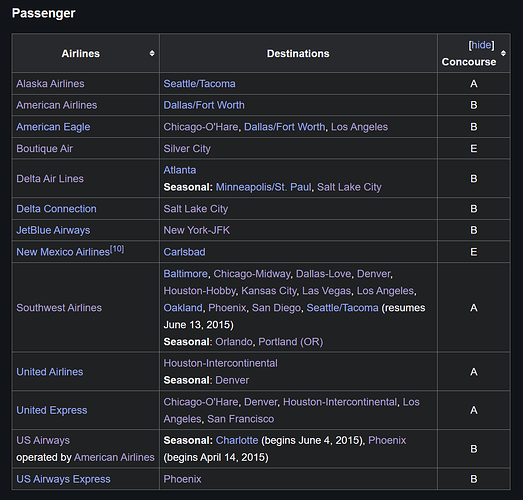The width and height of the screenshot is (523, 500).
Task: Click Seattle/Tacoma in the Southwest Airlines row
Action: coord(343,308)
